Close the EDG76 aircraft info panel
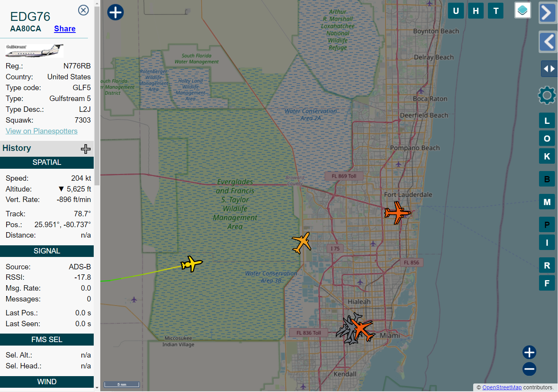Image resolution: width=558 pixels, height=392 pixels. point(83,10)
